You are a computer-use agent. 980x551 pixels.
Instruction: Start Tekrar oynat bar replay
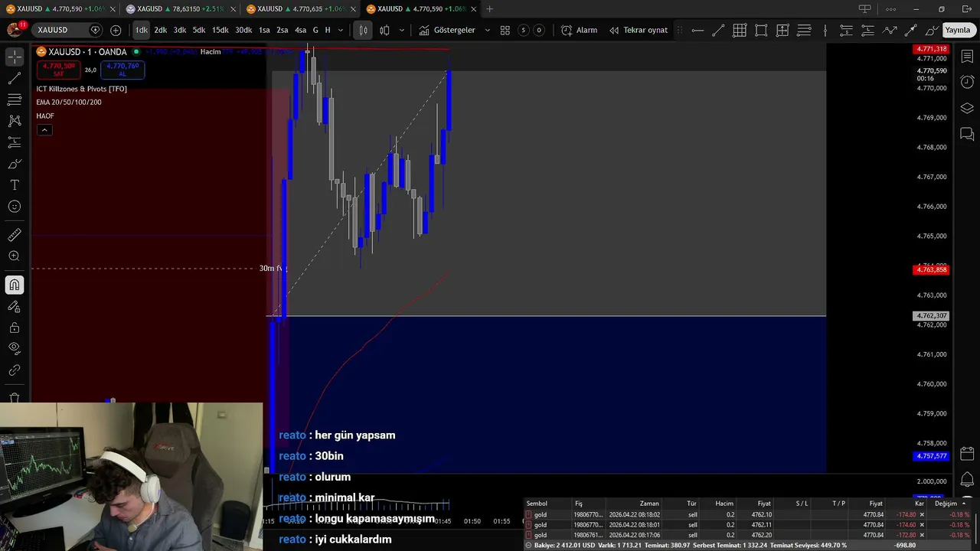click(x=639, y=30)
